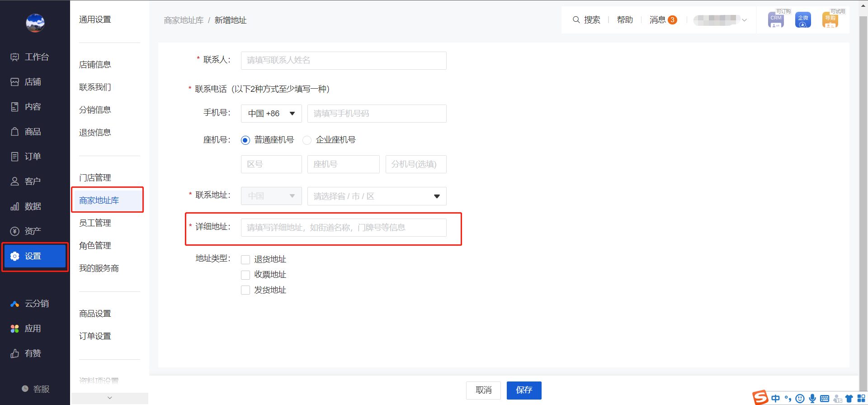Click 帮助 in the top bar
Image resolution: width=868 pixels, height=405 pixels.
(625, 20)
